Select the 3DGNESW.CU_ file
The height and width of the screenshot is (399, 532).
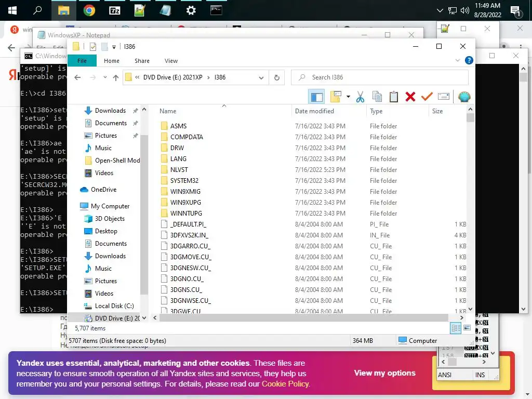tap(190, 268)
